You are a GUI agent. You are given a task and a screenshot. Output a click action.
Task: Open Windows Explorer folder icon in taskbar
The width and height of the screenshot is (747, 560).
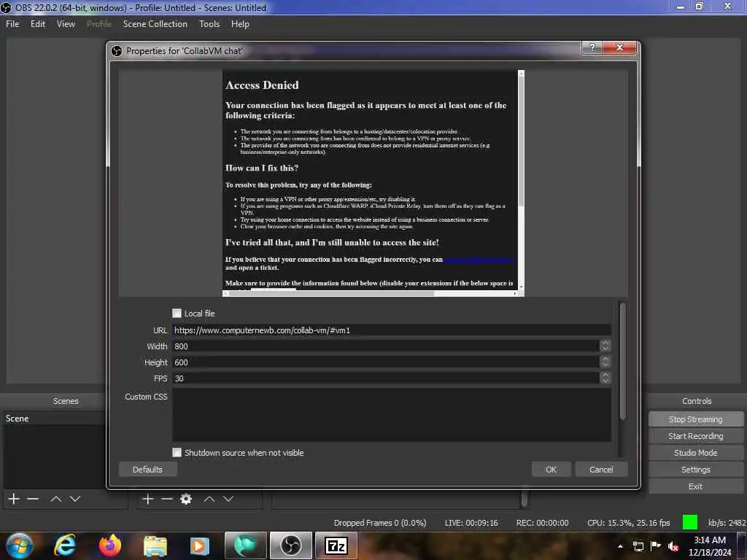coord(155,546)
